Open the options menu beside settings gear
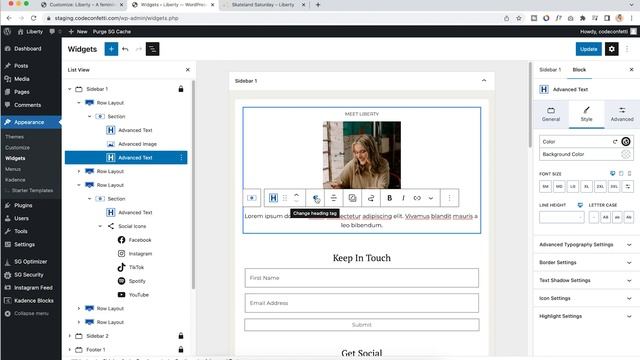 [627, 49]
